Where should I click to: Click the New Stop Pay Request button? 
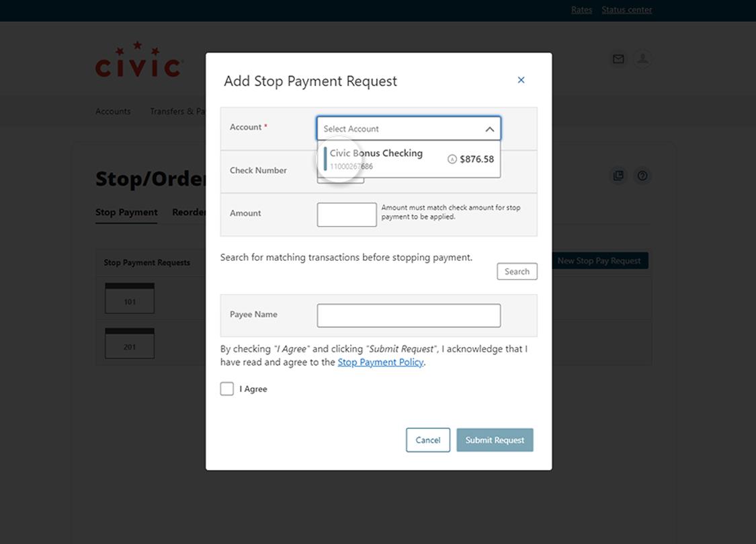pos(599,261)
